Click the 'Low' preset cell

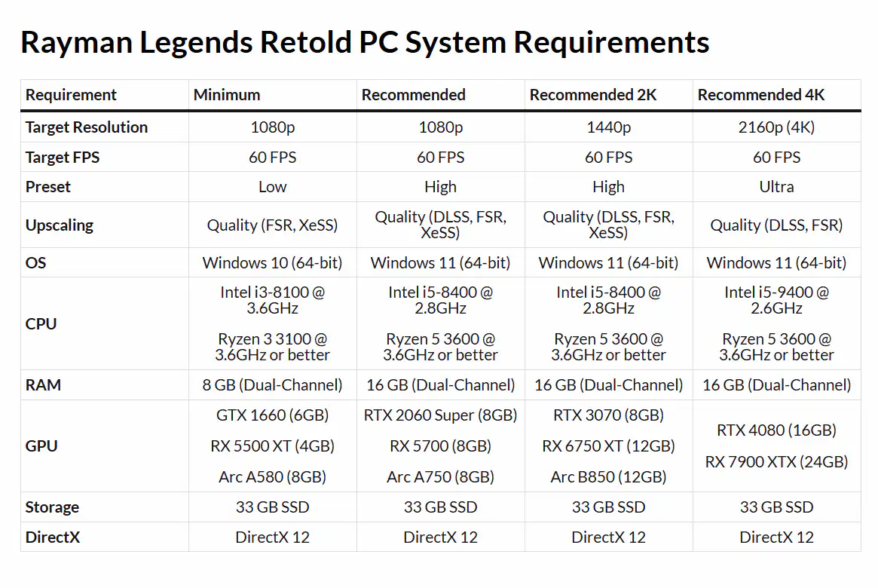coord(273,187)
